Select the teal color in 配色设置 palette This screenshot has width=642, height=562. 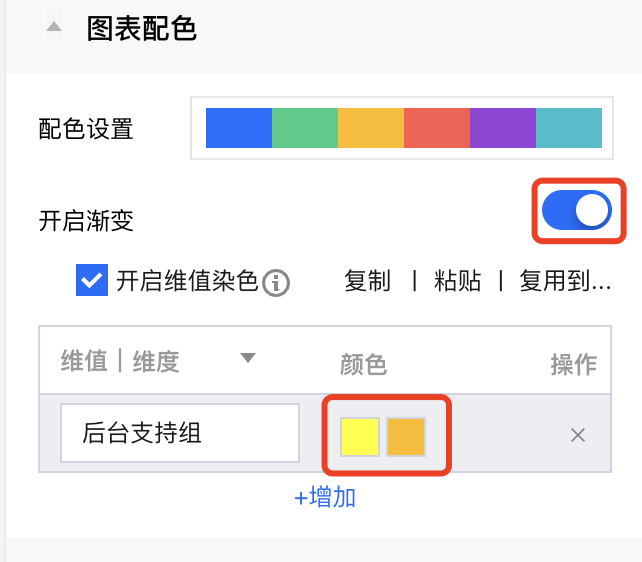tap(568, 128)
